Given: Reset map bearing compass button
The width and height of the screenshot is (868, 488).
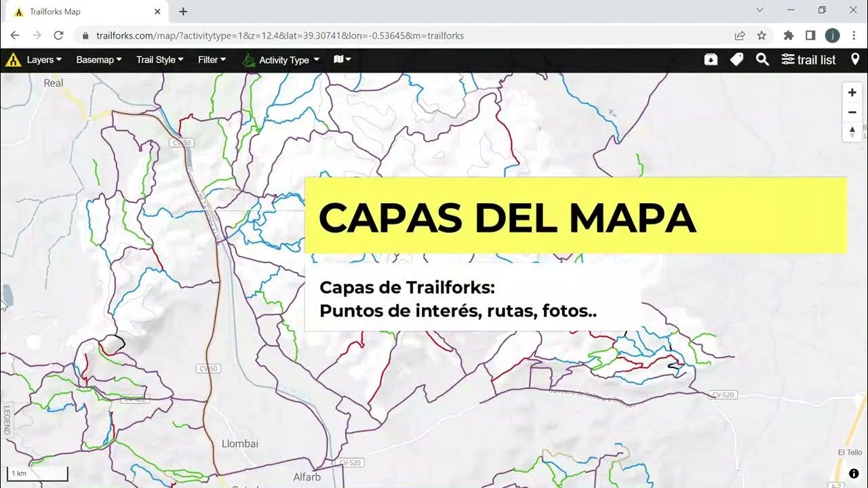Looking at the screenshot, I should point(852,131).
